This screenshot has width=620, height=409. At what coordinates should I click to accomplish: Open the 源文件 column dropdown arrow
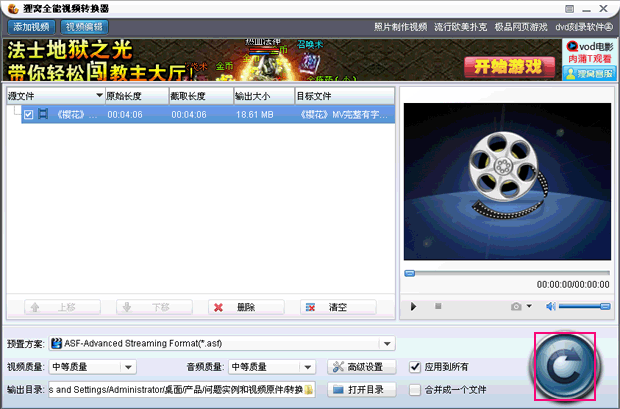point(100,95)
